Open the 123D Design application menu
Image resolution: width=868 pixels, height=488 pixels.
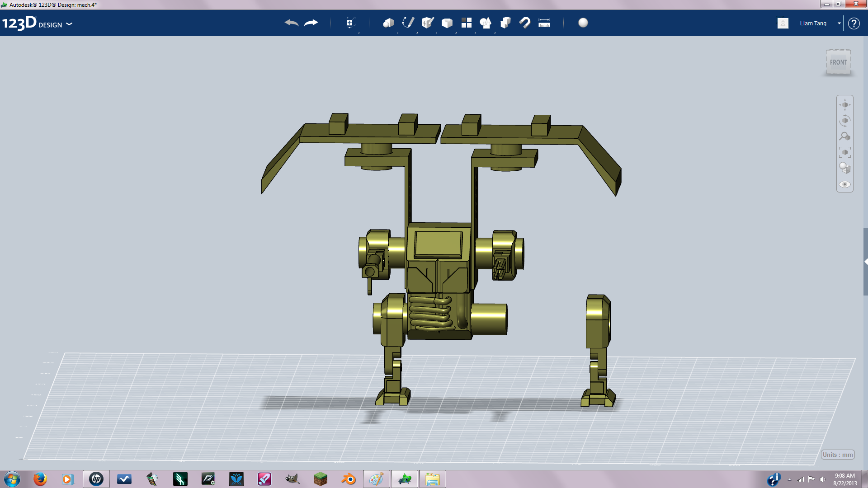point(37,23)
